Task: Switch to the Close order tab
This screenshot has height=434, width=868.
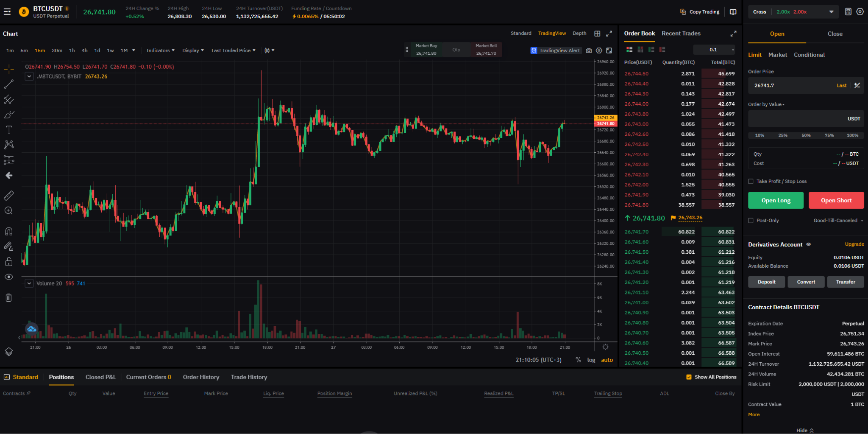Action: click(x=835, y=34)
